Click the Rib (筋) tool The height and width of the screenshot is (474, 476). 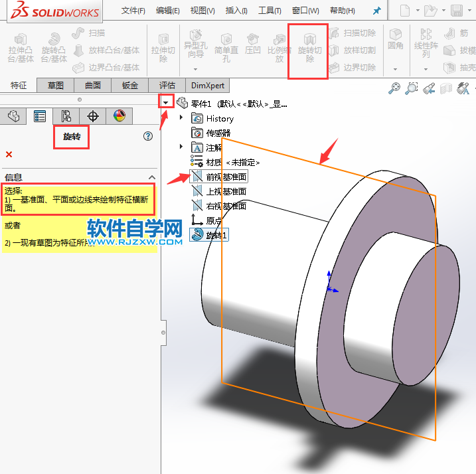456,33
